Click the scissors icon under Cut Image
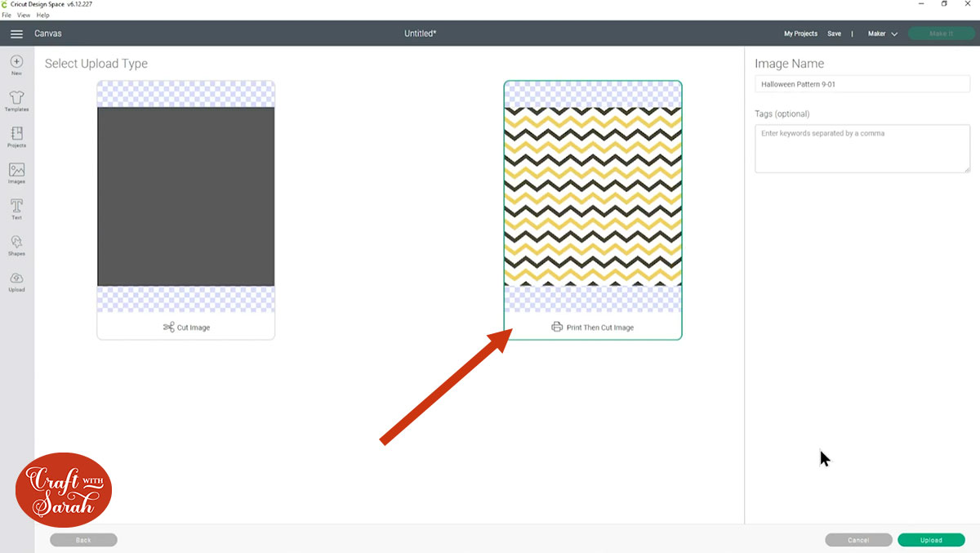 pyautogui.click(x=168, y=328)
